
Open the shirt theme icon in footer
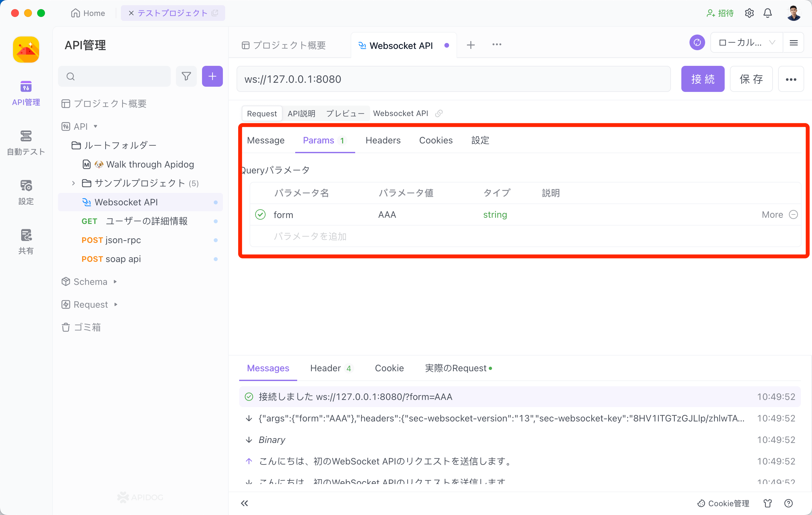[768, 504]
